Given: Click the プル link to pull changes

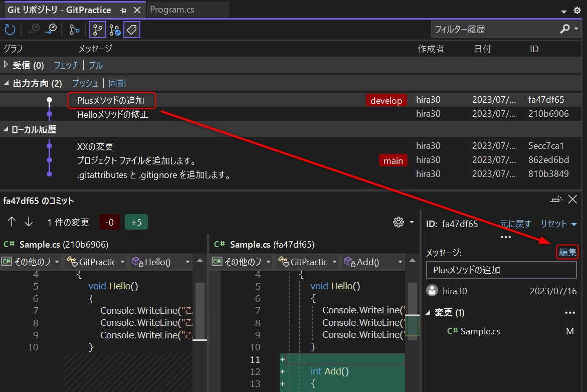Looking at the screenshot, I should click(95, 65).
